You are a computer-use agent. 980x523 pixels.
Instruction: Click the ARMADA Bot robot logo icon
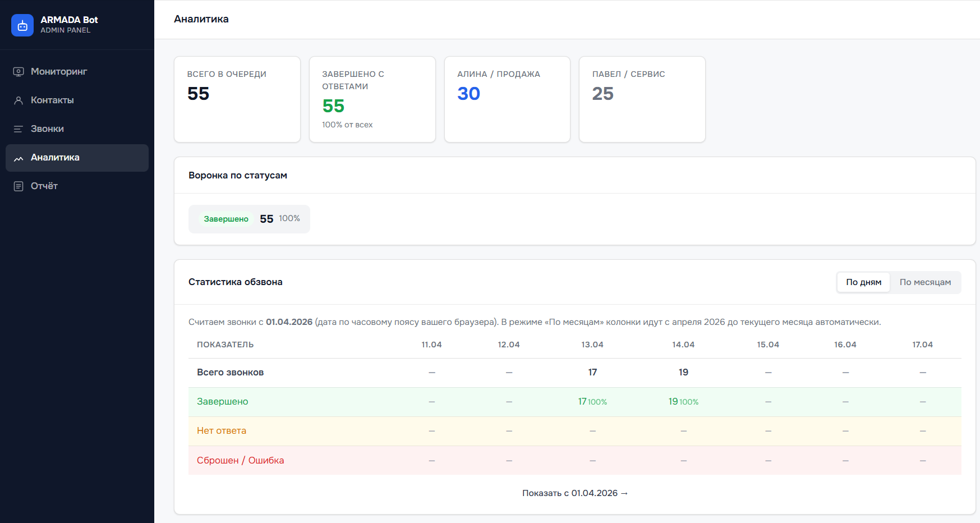[x=22, y=25]
